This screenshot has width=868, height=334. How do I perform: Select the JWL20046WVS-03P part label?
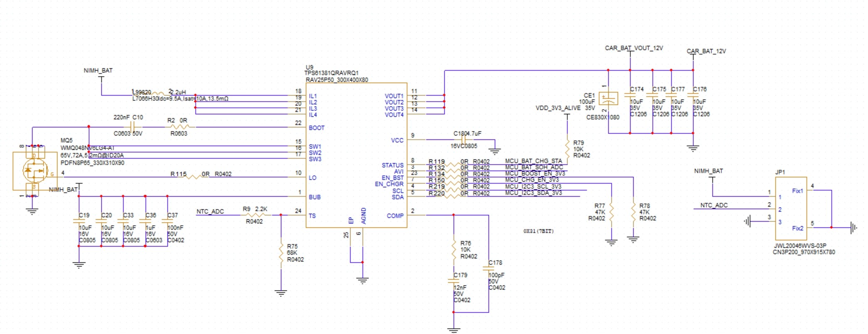click(x=800, y=246)
